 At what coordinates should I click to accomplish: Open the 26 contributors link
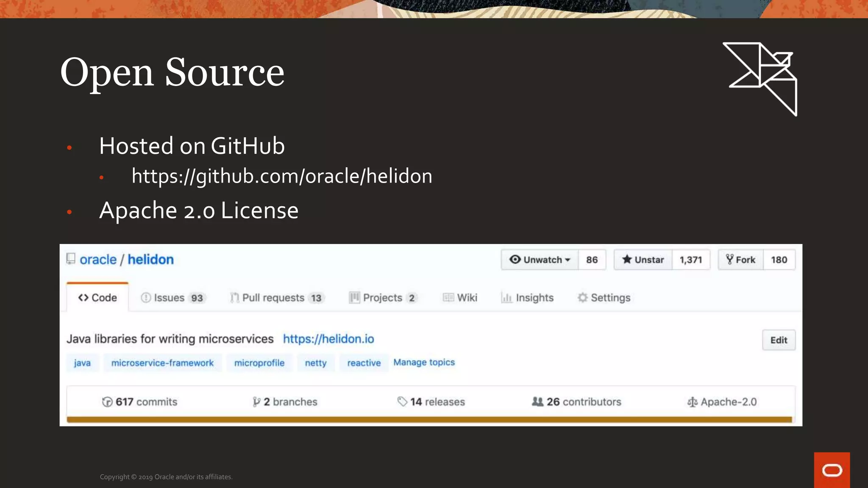click(576, 402)
